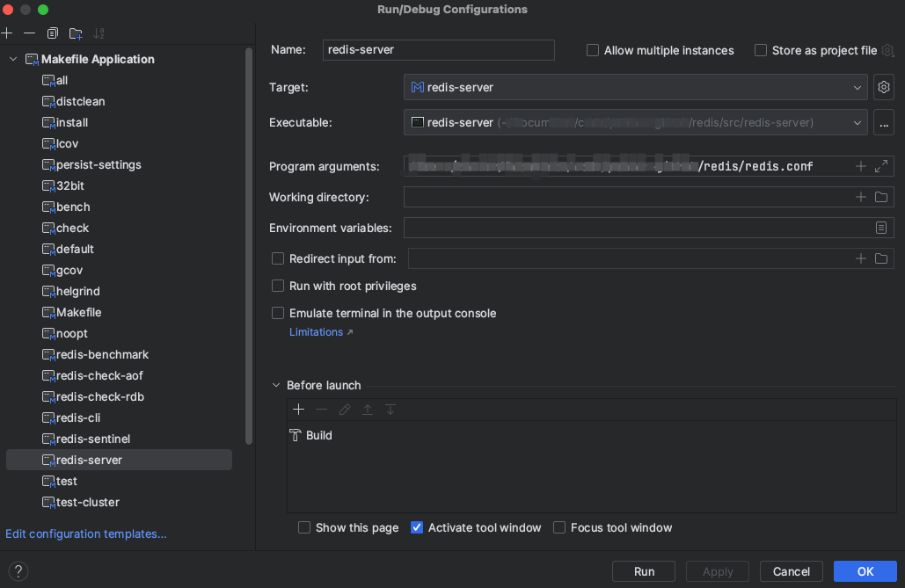Create a new configuration folder
This screenshot has height=588, width=905.
click(x=76, y=33)
